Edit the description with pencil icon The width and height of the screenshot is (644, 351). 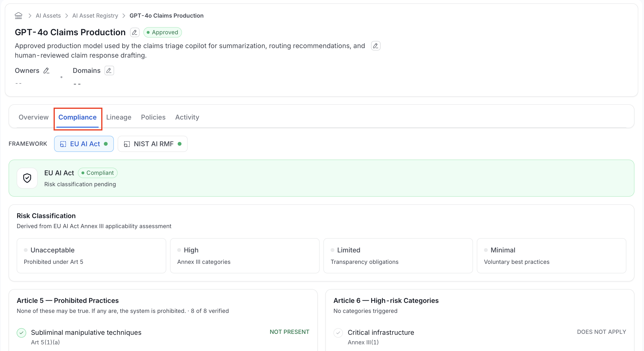(x=376, y=46)
